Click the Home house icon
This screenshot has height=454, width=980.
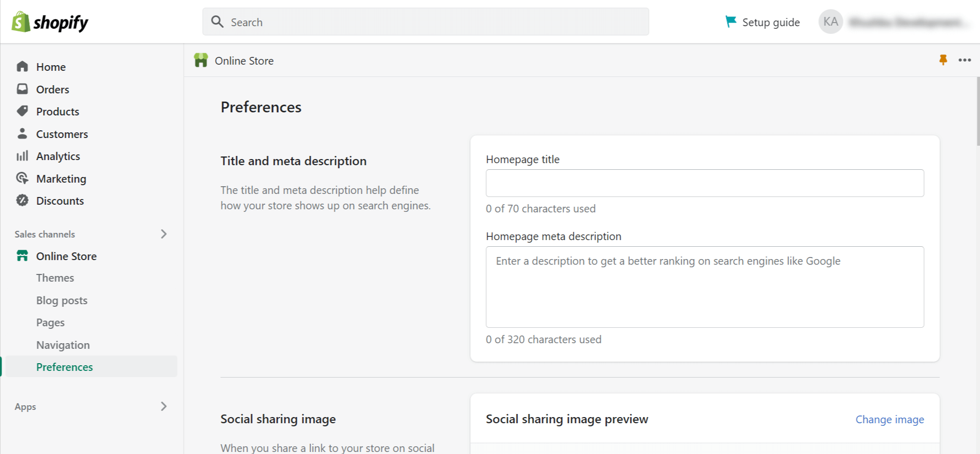coord(22,67)
